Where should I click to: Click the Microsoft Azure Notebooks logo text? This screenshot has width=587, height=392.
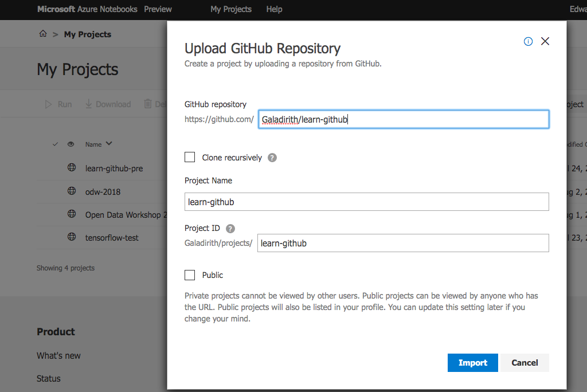87,9
